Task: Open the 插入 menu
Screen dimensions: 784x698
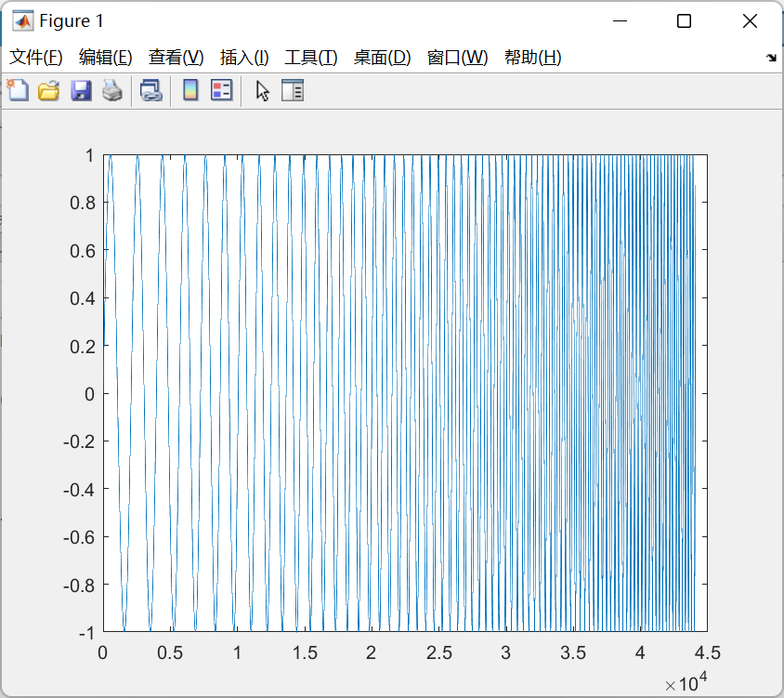Action: click(x=243, y=57)
